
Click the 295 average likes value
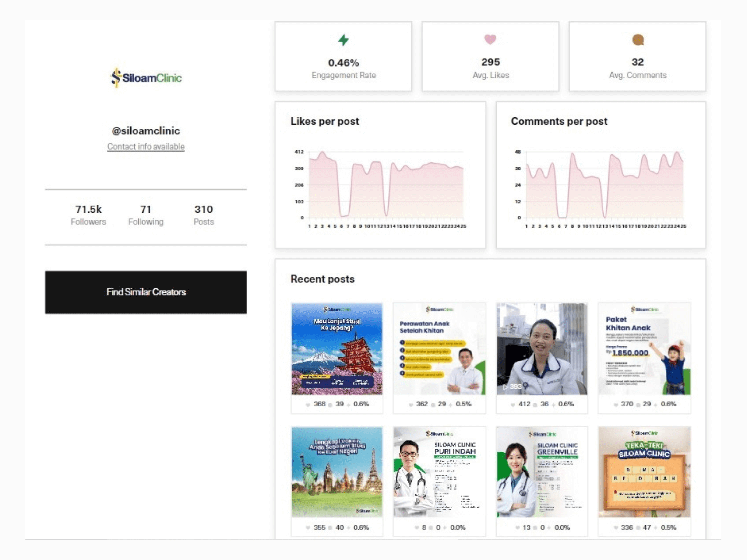[491, 62]
